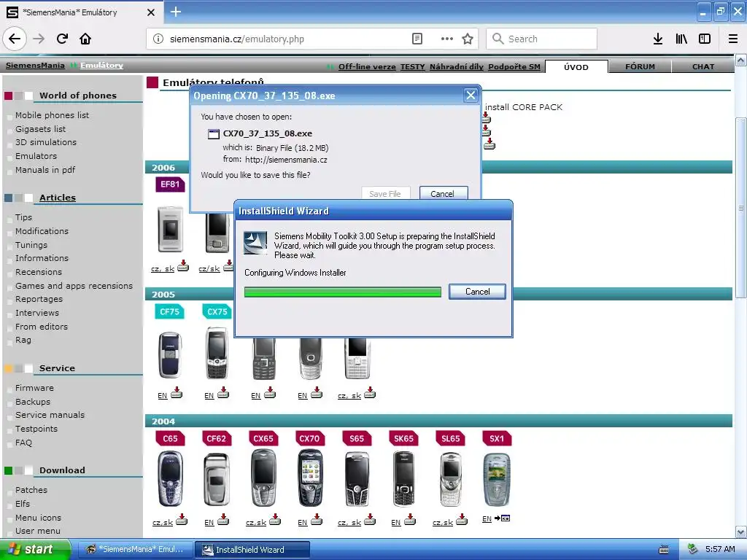Bookmark this page with the star icon

tap(468, 39)
